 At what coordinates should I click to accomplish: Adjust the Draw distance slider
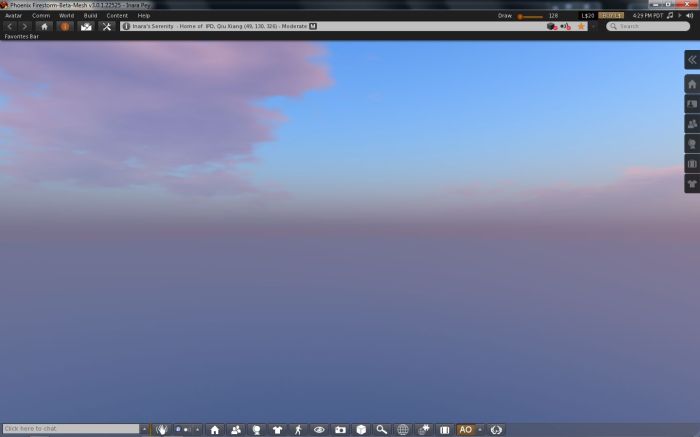530,16
